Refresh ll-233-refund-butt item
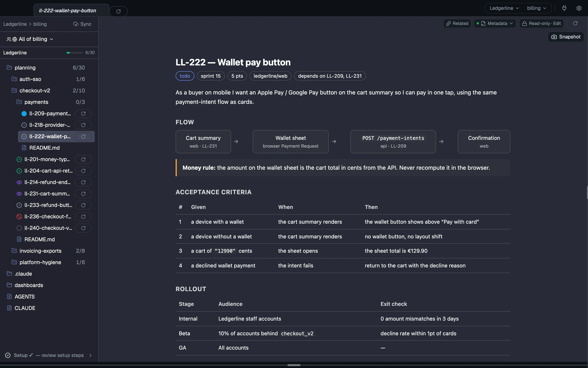588x368 pixels. (x=83, y=205)
